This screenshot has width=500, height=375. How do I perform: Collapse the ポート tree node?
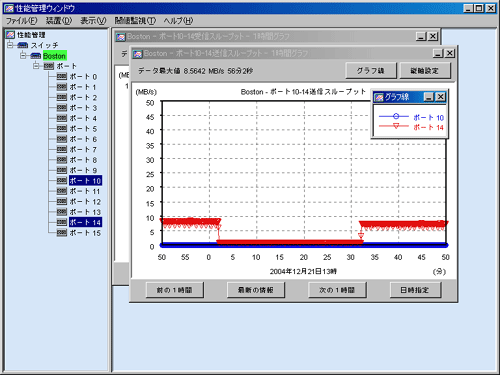(36, 66)
